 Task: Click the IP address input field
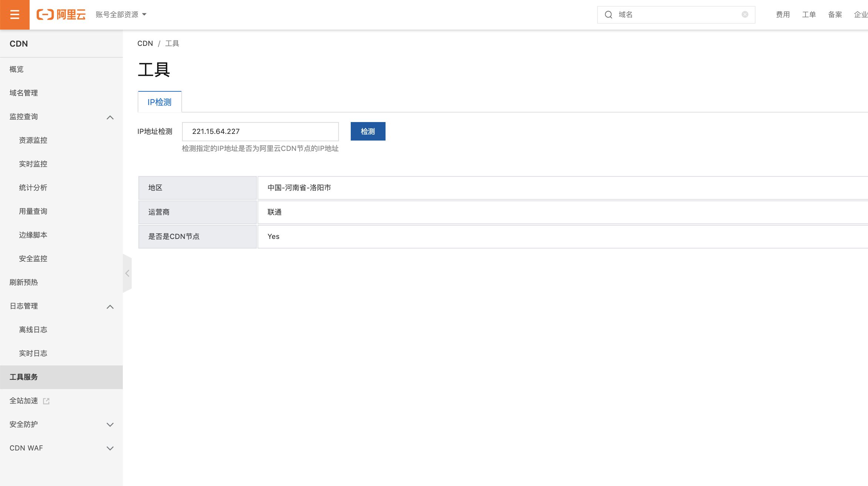click(x=260, y=131)
